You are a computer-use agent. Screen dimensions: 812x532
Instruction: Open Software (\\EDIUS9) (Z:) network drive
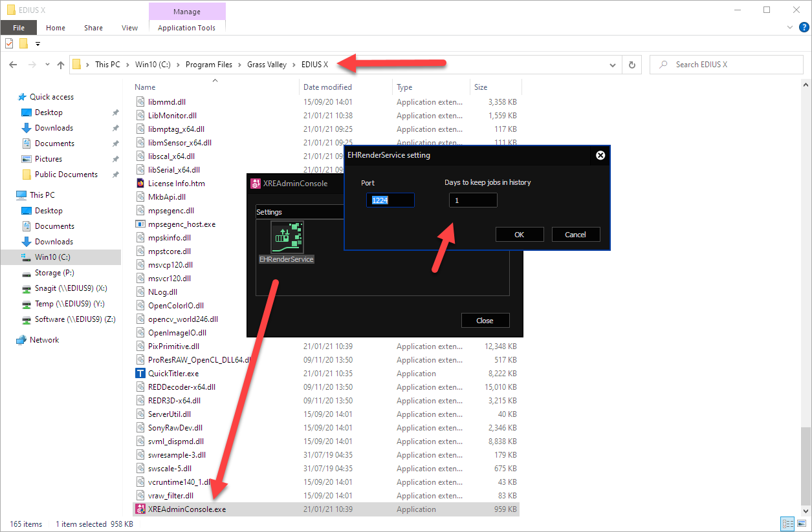pos(76,319)
